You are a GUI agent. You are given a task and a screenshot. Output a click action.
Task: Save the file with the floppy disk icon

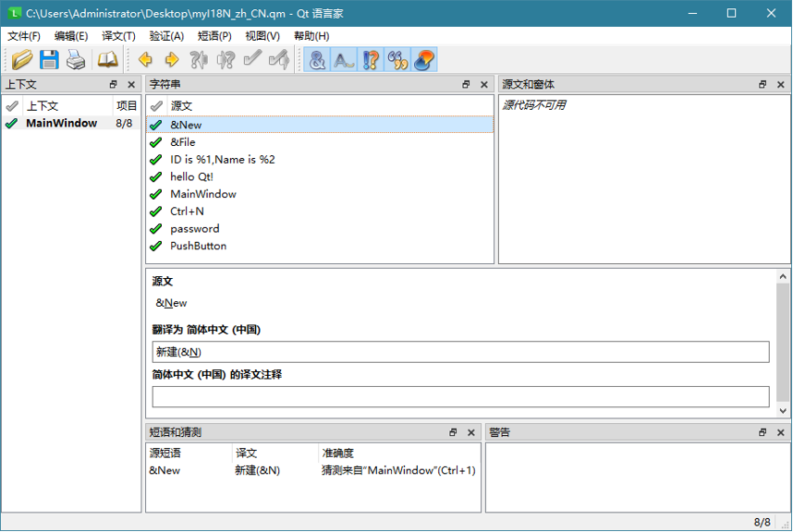pyautogui.click(x=49, y=60)
